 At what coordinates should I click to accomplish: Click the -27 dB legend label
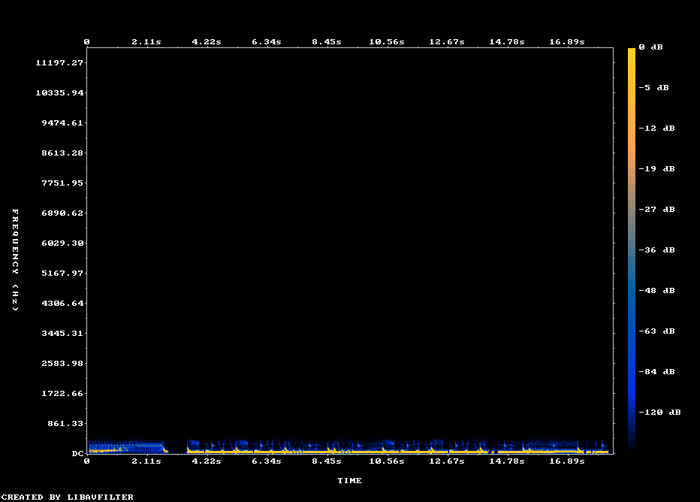click(657, 209)
